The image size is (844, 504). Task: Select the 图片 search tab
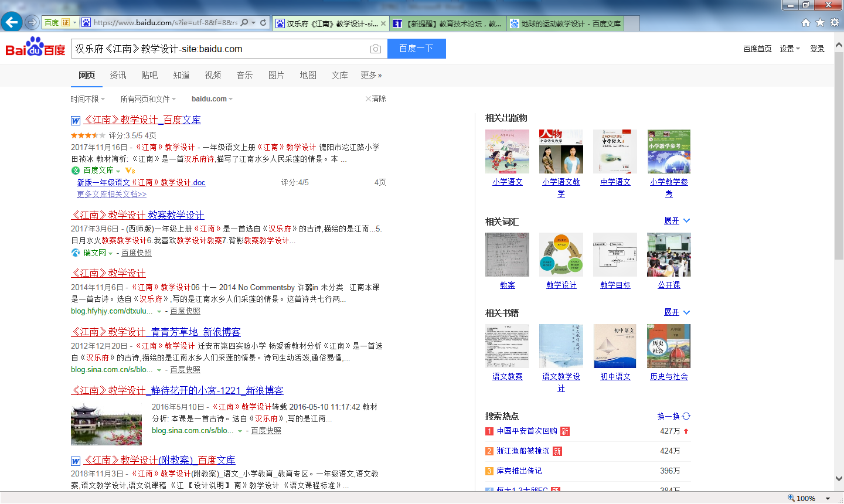click(276, 75)
